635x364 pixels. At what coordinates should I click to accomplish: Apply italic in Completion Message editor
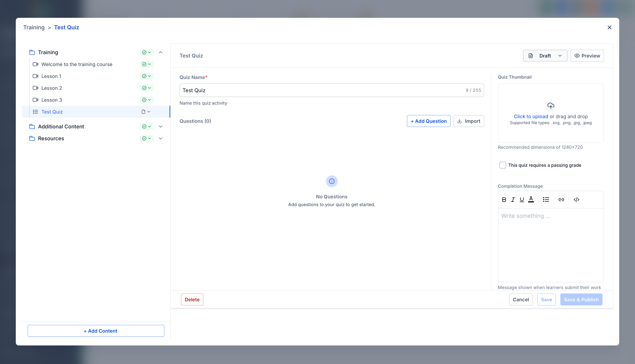point(513,199)
